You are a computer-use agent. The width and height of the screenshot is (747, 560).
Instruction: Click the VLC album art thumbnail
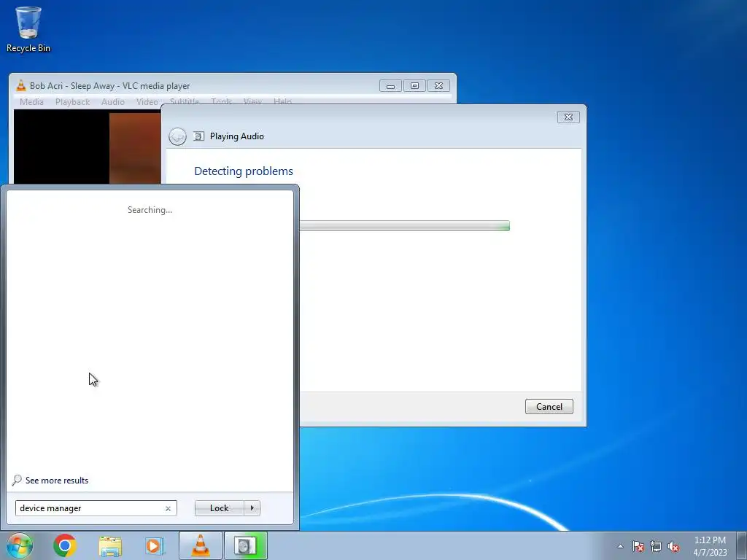pyautogui.click(x=135, y=148)
